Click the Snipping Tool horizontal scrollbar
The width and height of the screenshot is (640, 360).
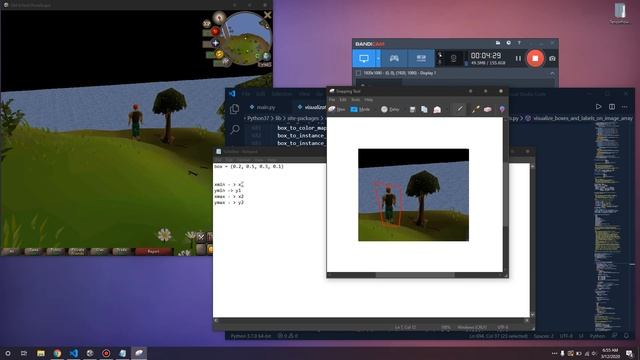pos(415,275)
